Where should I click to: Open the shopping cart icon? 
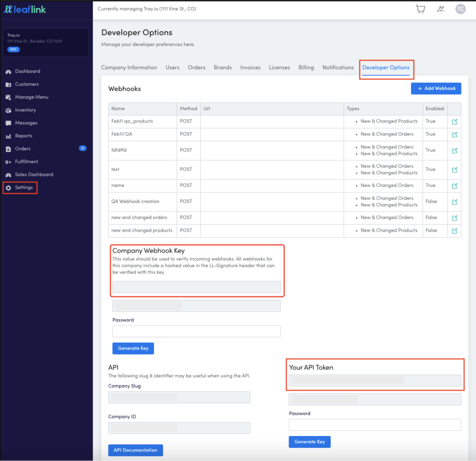420,9
